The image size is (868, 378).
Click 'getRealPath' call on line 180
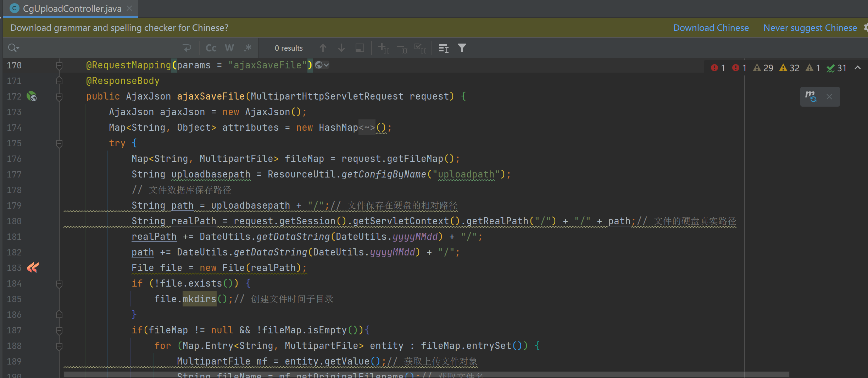click(x=497, y=221)
